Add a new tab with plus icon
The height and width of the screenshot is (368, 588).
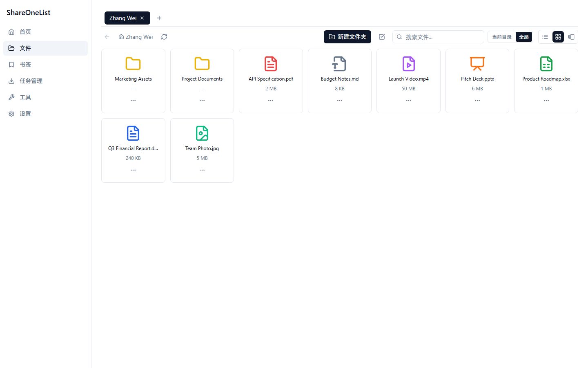click(159, 18)
